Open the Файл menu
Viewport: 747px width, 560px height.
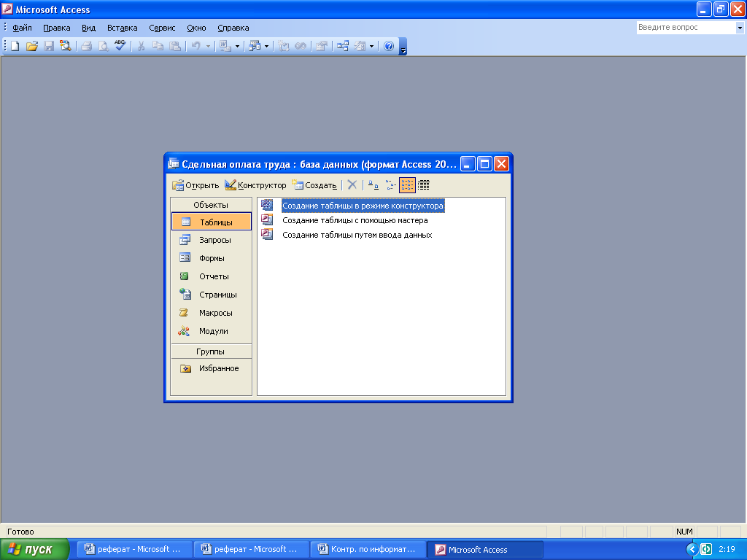tap(22, 28)
